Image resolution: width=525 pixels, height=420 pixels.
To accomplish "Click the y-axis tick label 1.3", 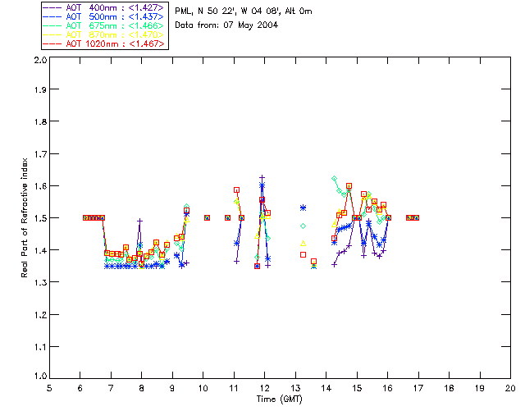I will [40, 282].
